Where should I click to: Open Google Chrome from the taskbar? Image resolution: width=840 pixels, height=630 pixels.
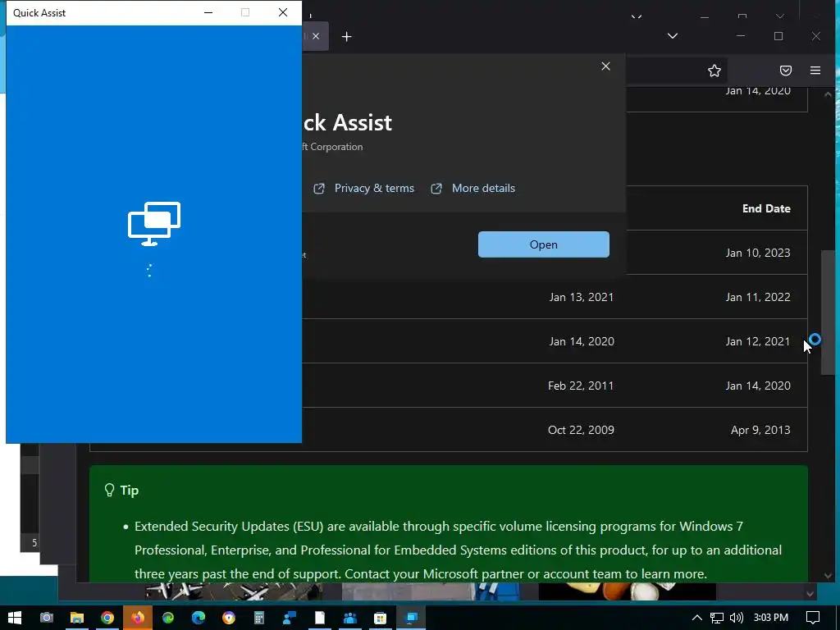107,618
